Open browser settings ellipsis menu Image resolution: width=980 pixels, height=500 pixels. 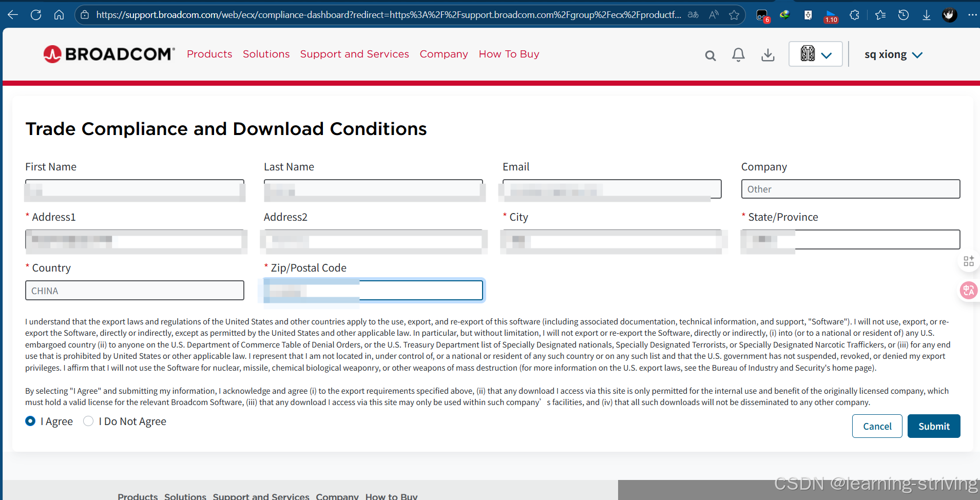(x=972, y=15)
